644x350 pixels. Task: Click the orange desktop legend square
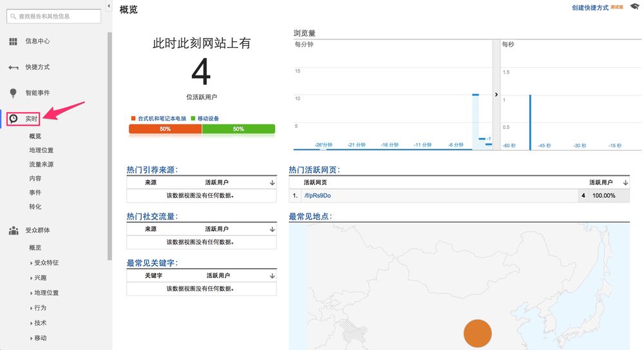[x=133, y=119]
